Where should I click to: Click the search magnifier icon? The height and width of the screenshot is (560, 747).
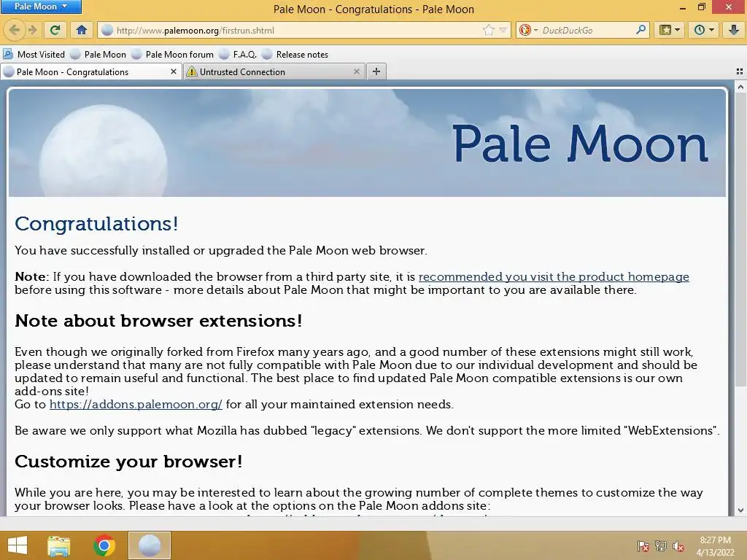[640, 30]
